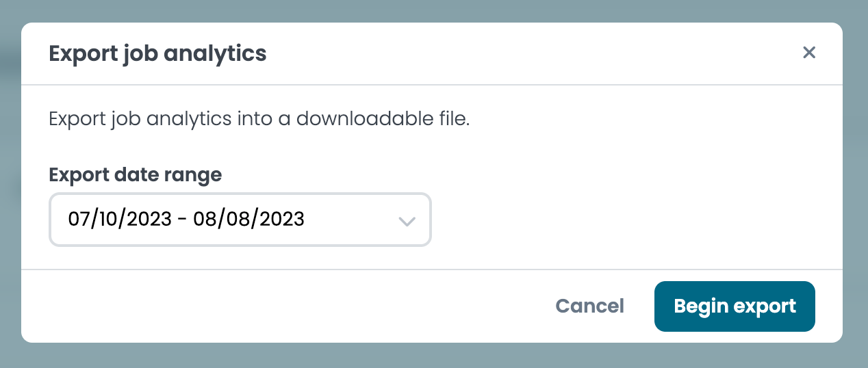This screenshot has width=868, height=368.
Task: Click empty area right of date dropdown
Action: [616, 219]
